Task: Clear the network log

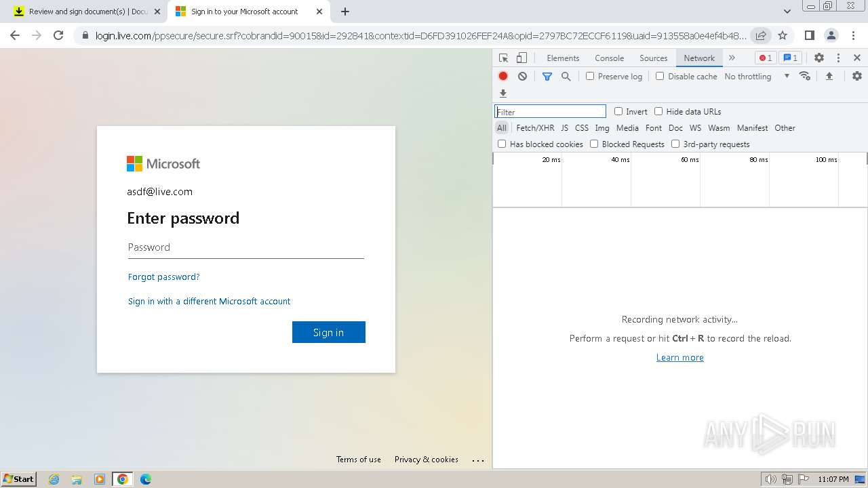Action: (522, 77)
